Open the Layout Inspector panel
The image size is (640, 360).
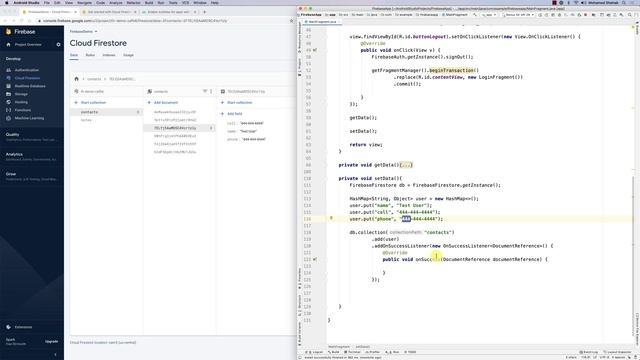[x=617, y=352]
